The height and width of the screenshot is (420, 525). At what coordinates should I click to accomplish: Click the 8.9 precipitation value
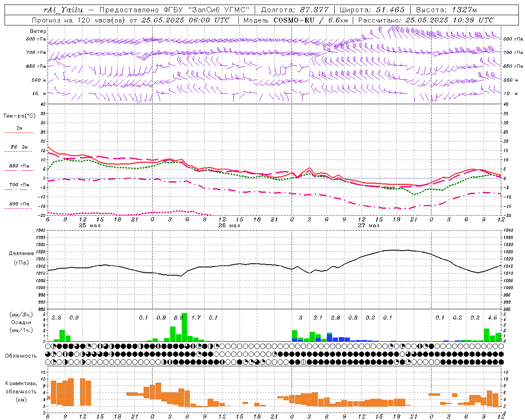coord(178,317)
